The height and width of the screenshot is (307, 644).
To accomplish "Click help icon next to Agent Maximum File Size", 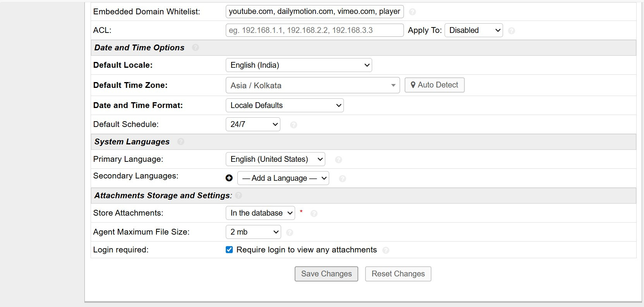I will coord(289,232).
